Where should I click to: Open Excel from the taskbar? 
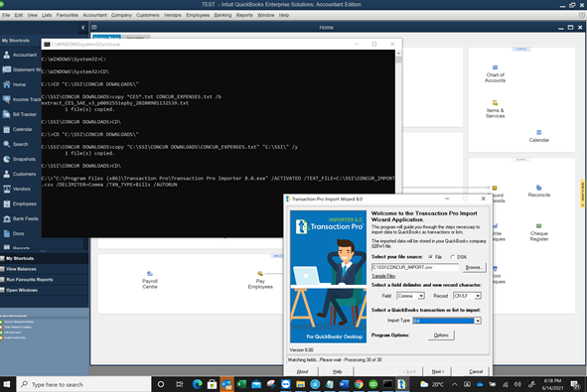click(x=241, y=384)
